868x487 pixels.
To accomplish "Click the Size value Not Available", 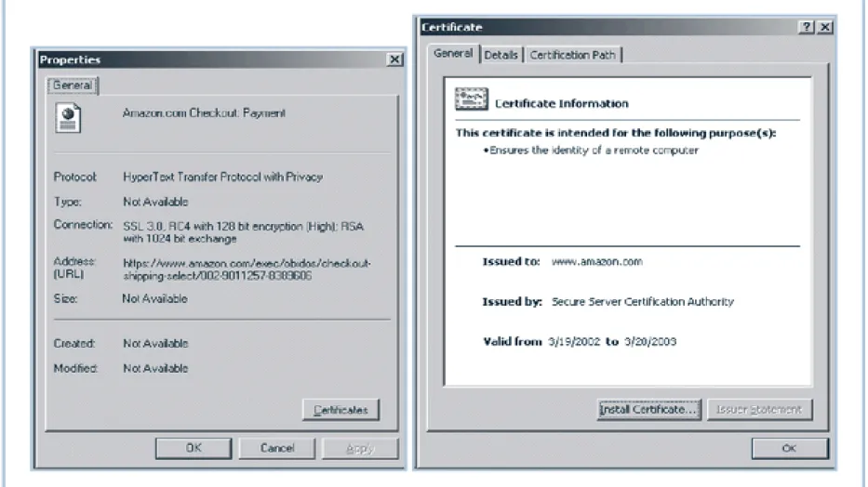I will pos(155,298).
